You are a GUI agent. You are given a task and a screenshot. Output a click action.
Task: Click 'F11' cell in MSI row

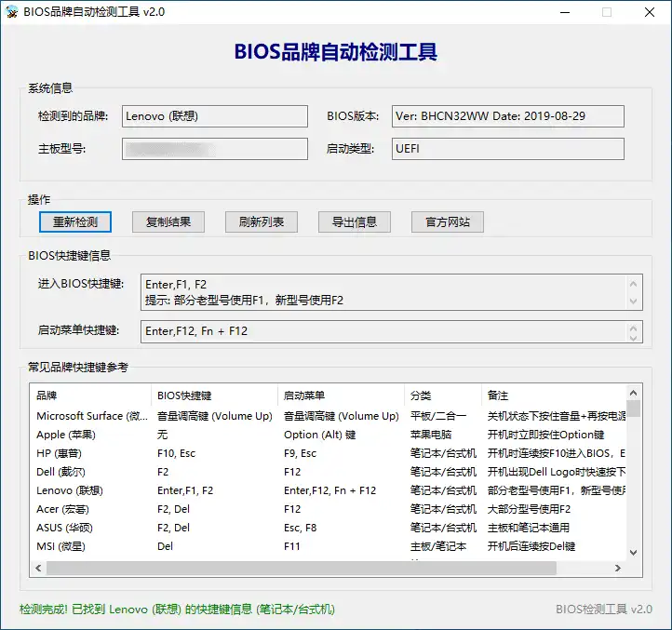pyautogui.click(x=292, y=546)
